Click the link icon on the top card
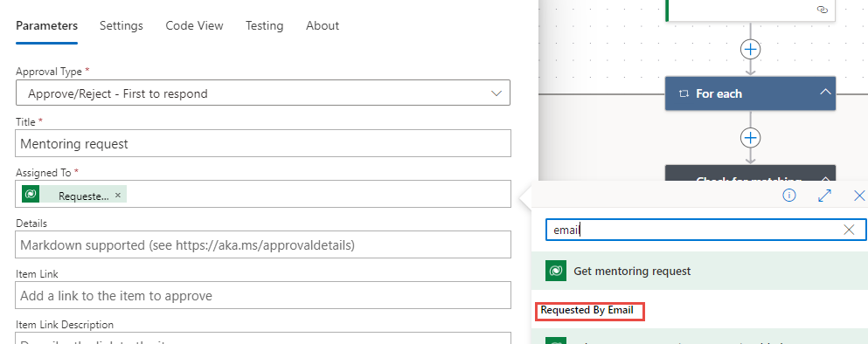The width and height of the screenshot is (868, 344). [823, 10]
